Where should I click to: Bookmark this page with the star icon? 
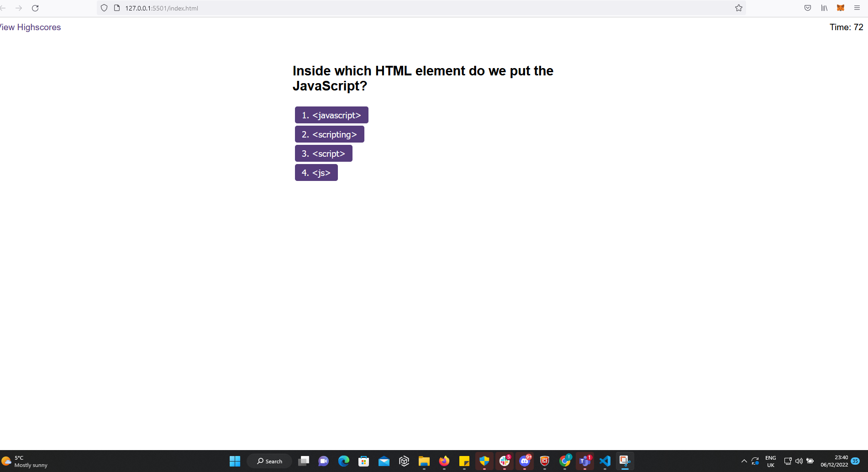click(739, 8)
